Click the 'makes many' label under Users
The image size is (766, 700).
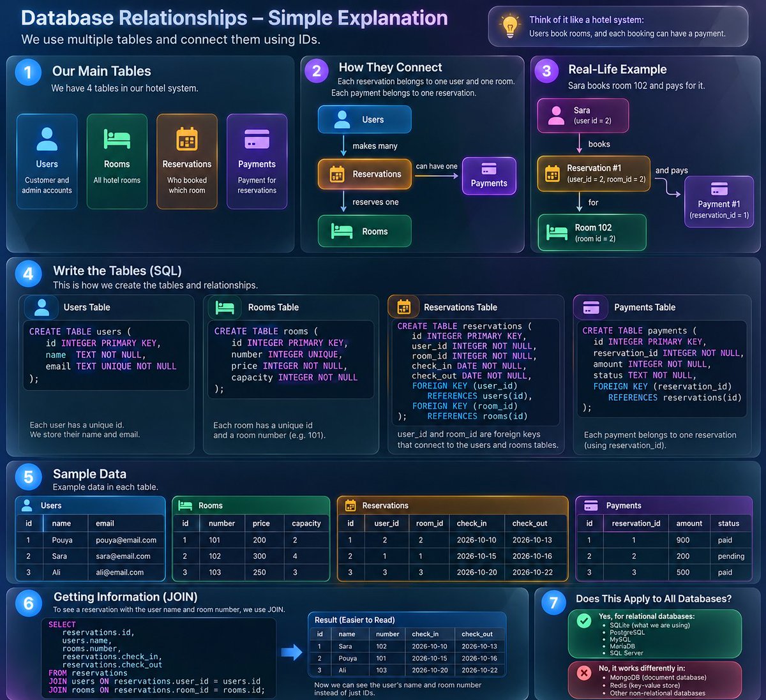click(x=375, y=146)
